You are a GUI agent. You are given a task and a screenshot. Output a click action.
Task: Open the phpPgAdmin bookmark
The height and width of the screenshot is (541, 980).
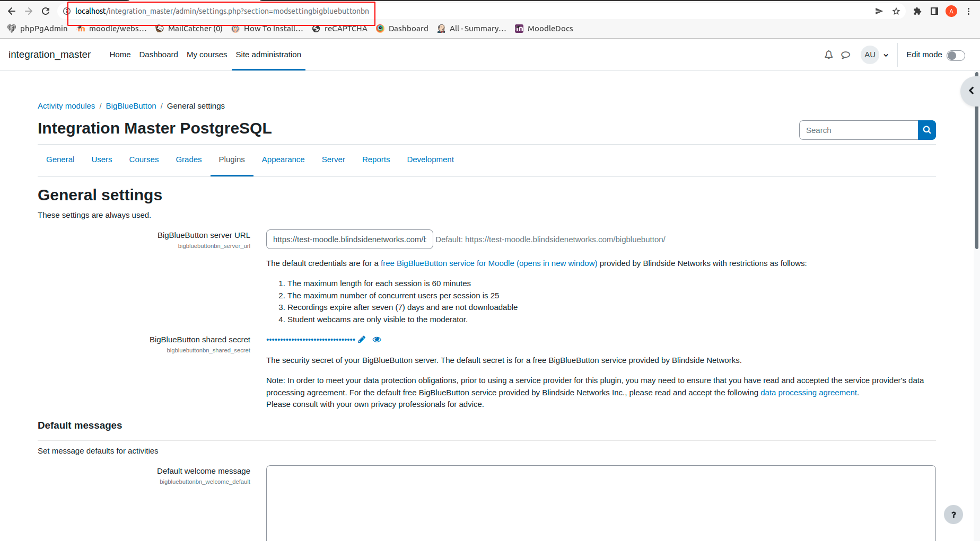click(38, 29)
